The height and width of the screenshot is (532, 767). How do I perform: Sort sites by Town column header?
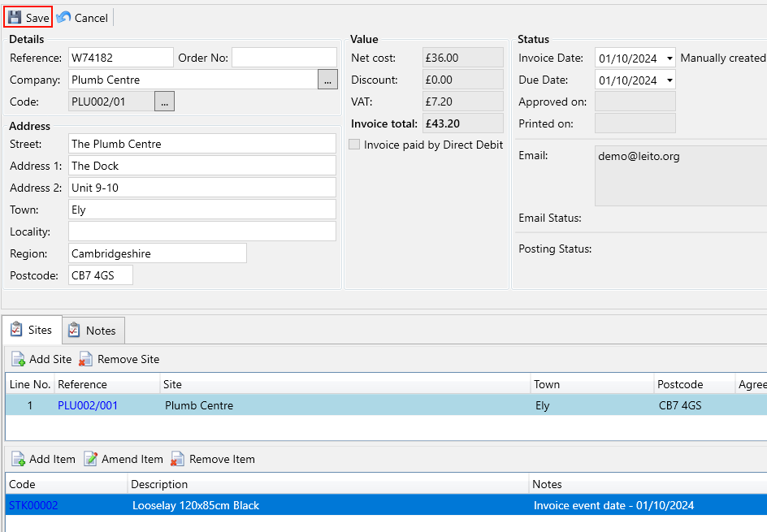(x=546, y=384)
